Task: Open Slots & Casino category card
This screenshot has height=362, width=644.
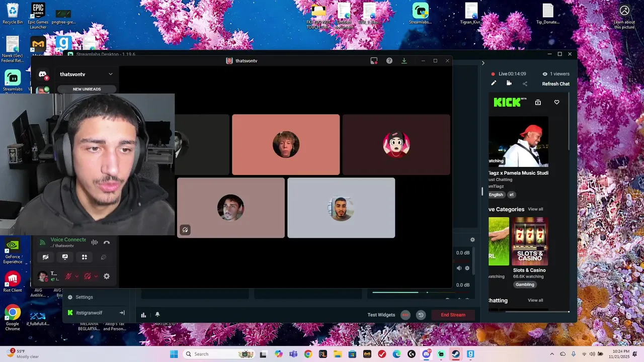Action: coord(530,241)
